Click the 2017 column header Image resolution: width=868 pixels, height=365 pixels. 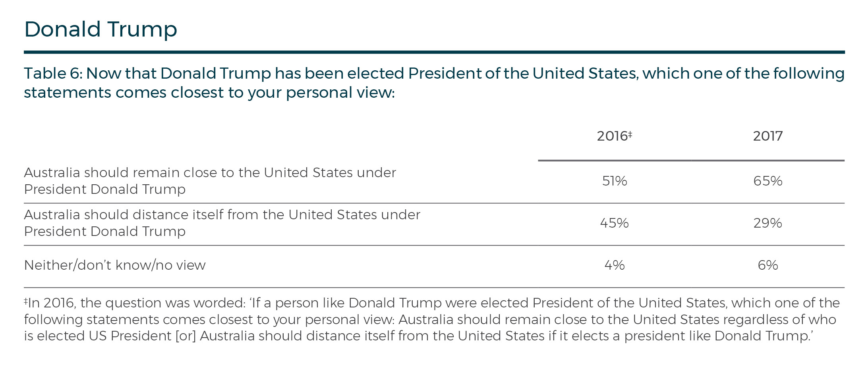pyautogui.click(x=767, y=136)
